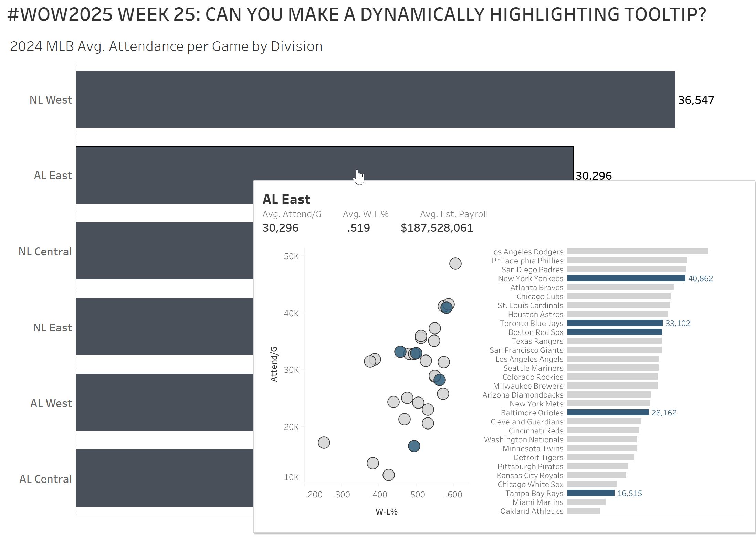The width and height of the screenshot is (756, 540).
Task: Click the Toronto Blue Jays bar
Action: pyautogui.click(x=615, y=323)
